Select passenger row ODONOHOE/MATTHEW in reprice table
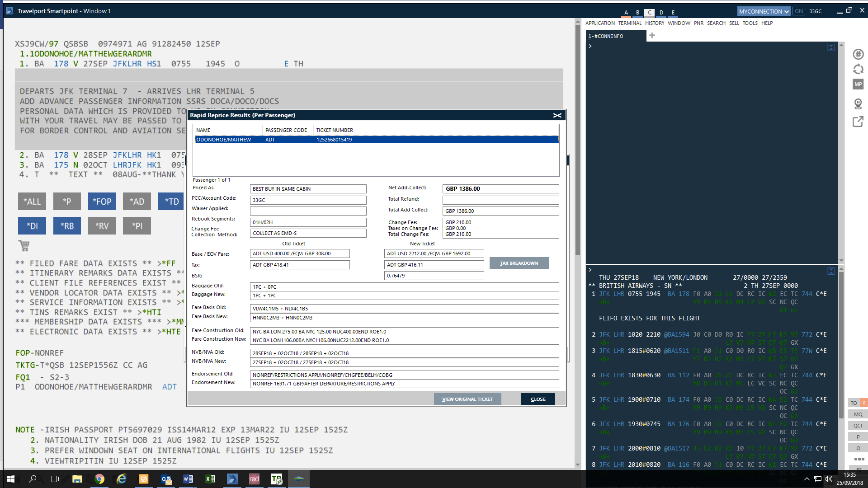This screenshot has height=488, width=868. pyautogui.click(x=377, y=140)
